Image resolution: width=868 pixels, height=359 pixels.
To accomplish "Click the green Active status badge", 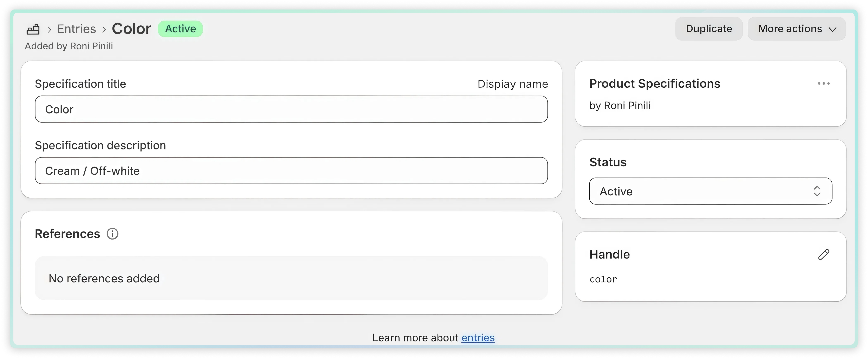I will (180, 29).
